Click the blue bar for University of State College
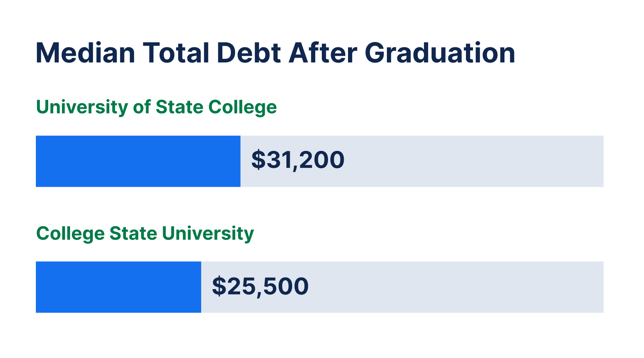 coord(138,161)
